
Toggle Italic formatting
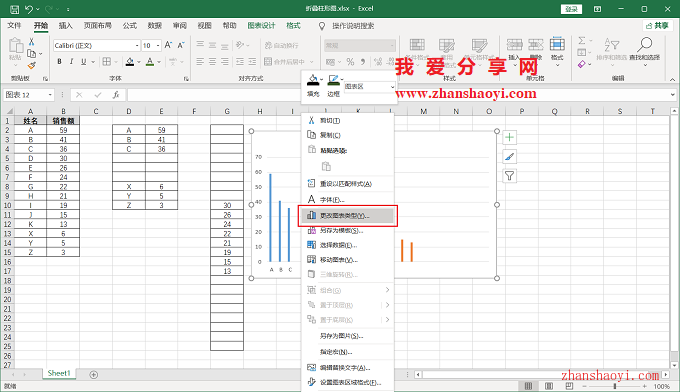coord(71,62)
